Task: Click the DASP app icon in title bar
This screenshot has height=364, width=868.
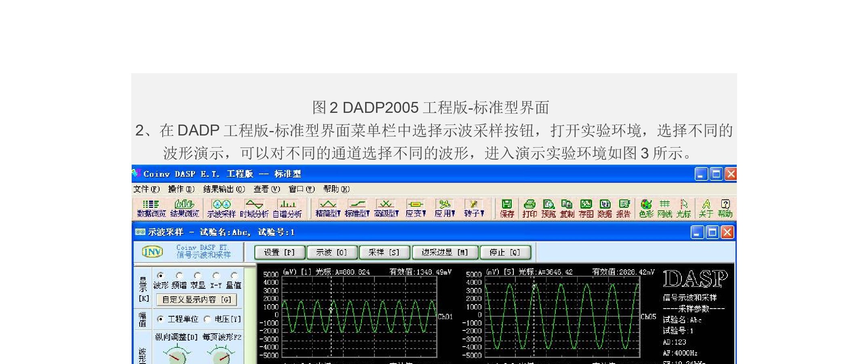Action: pyautogui.click(x=137, y=174)
